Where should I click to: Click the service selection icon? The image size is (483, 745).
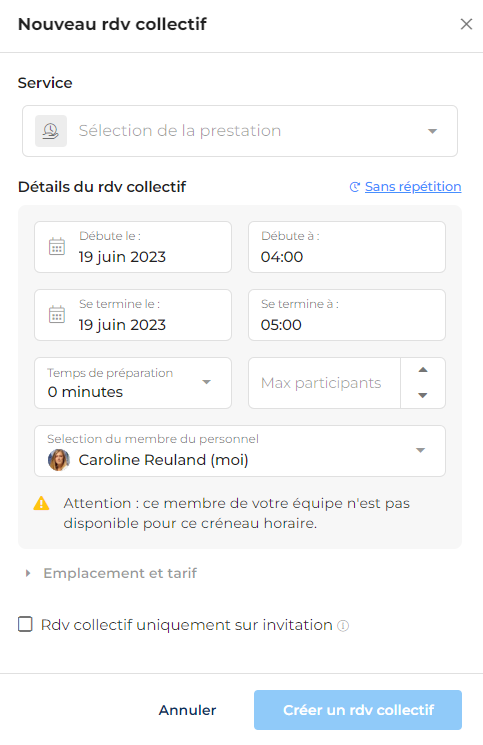51,131
